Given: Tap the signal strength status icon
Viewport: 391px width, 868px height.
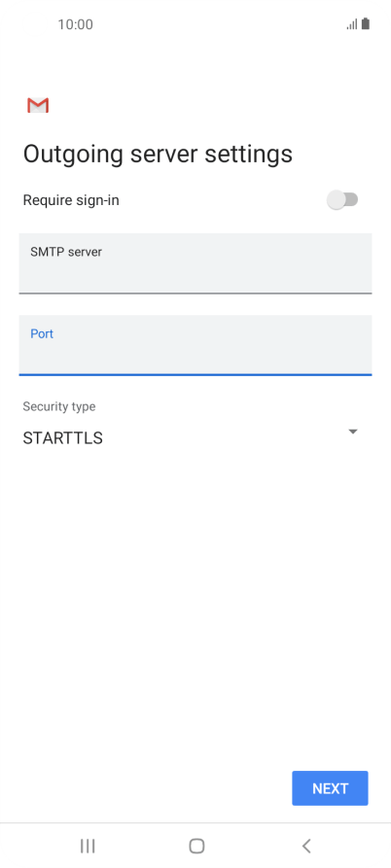Looking at the screenshot, I should (x=352, y=24).
